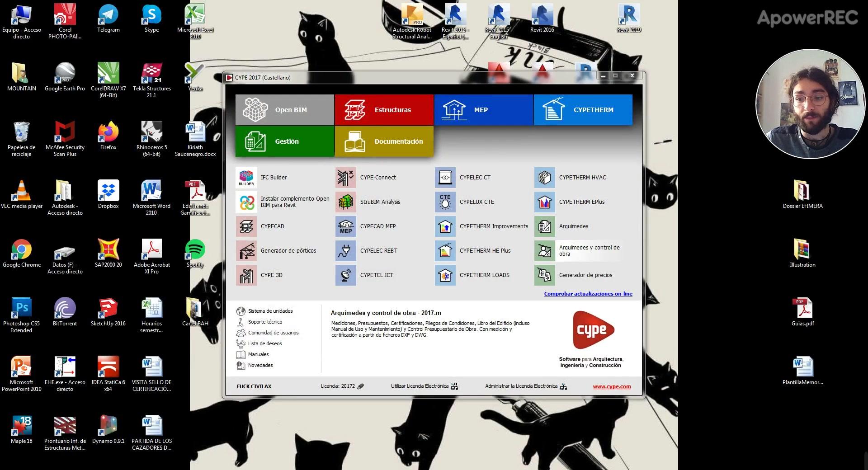Select Google Chrome desktop shortcut
The height and width of the screenshot is (470, 868).
(x=22, y=254)
